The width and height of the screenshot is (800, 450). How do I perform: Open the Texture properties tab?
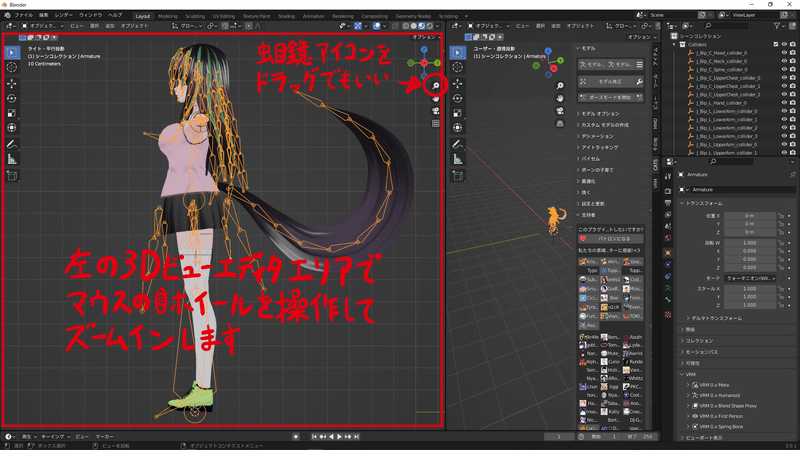(668, 314)
